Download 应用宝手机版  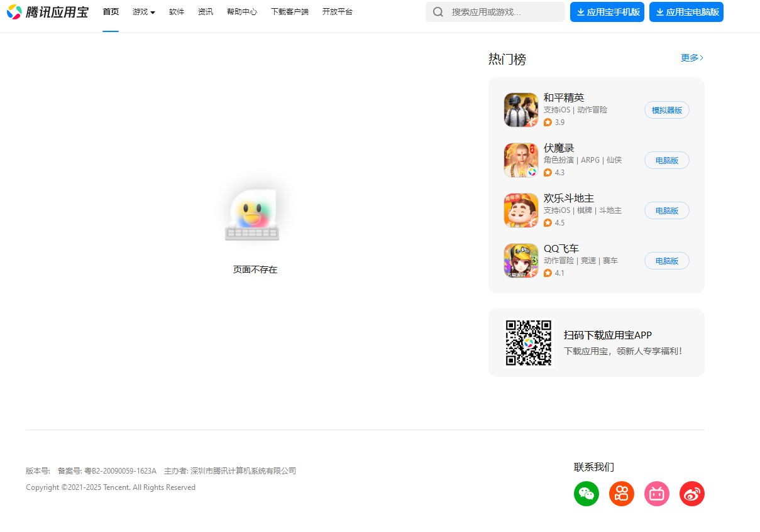point(607,12)
